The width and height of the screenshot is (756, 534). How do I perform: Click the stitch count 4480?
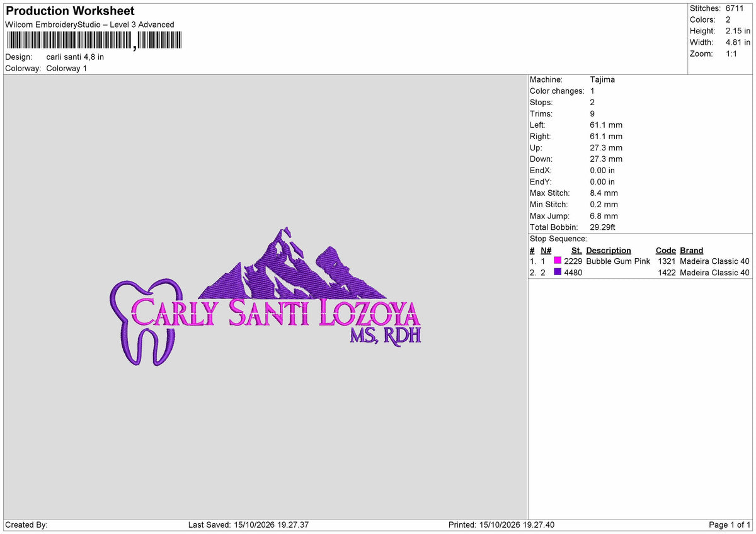click(573, 272)
